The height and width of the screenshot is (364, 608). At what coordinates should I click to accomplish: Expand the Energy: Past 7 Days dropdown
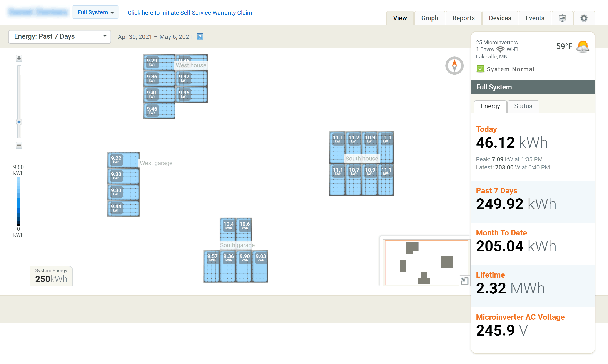pyautogui.click(x=60, y=36)
